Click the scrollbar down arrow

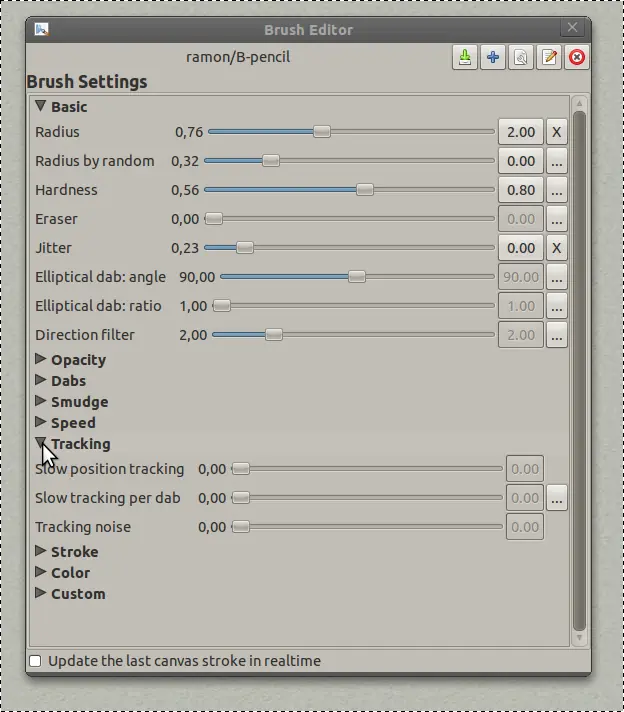579,638
